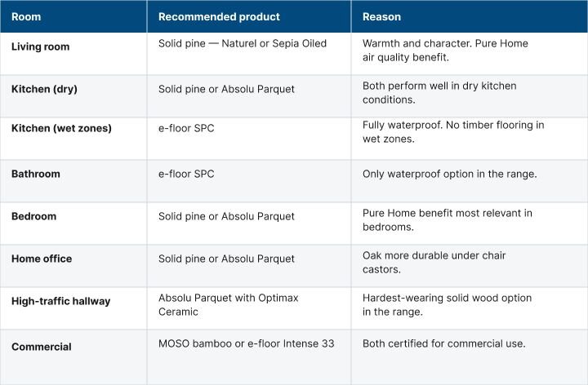The height and width of the screenshot is (385, 588).
Task: Click Both certified for commercial use text
Action: click(x=443, y=343)
